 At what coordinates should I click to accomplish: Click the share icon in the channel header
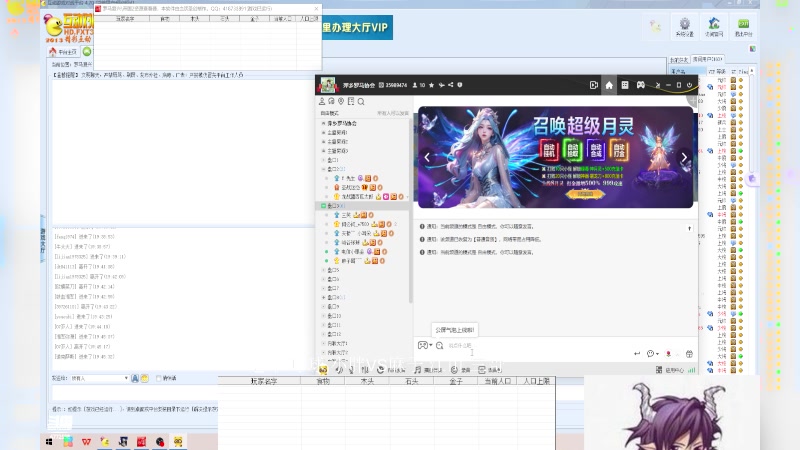coord(451,85)
